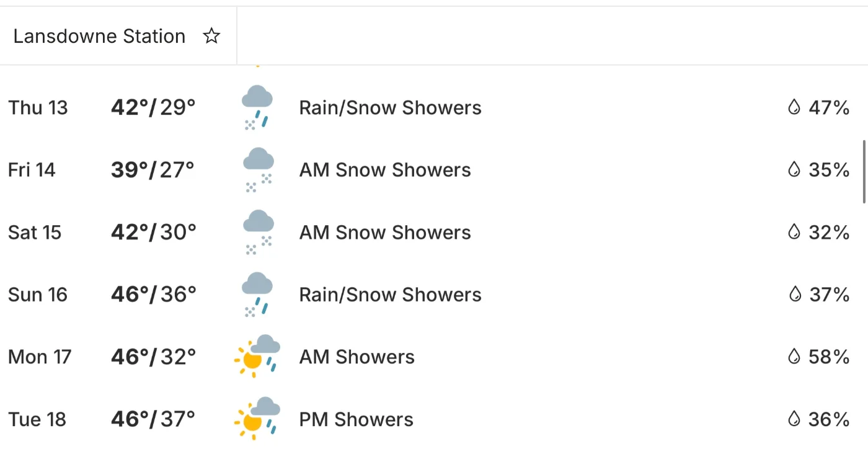Click the 46°/37° temperature for Tuesday

click(153, 419)
